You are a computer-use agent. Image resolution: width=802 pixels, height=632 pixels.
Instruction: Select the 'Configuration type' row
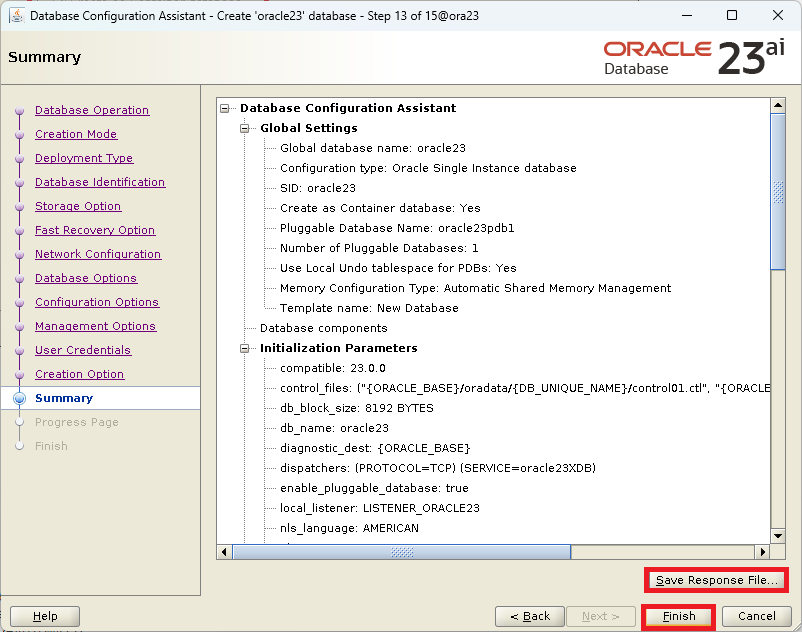point(428,168)
